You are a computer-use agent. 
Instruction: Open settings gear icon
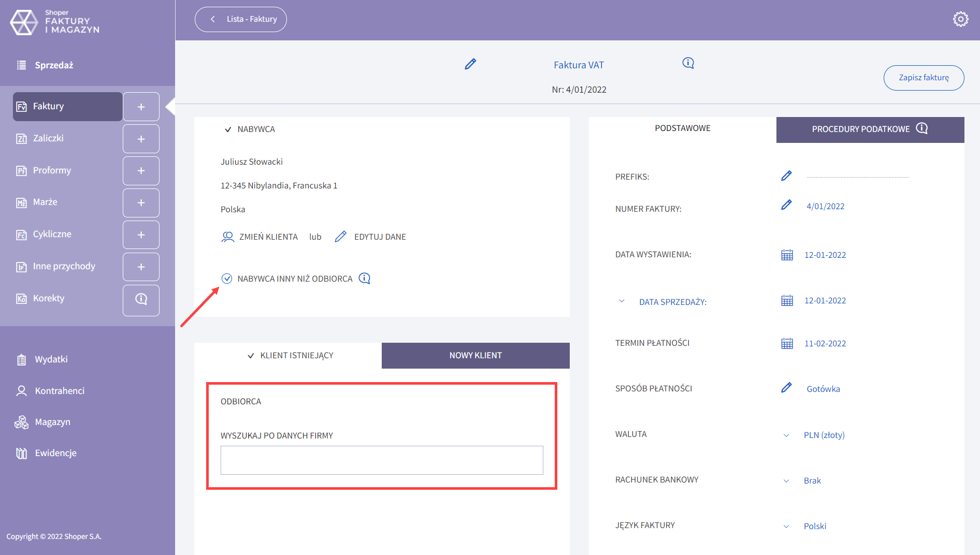(x=960, y=19)
